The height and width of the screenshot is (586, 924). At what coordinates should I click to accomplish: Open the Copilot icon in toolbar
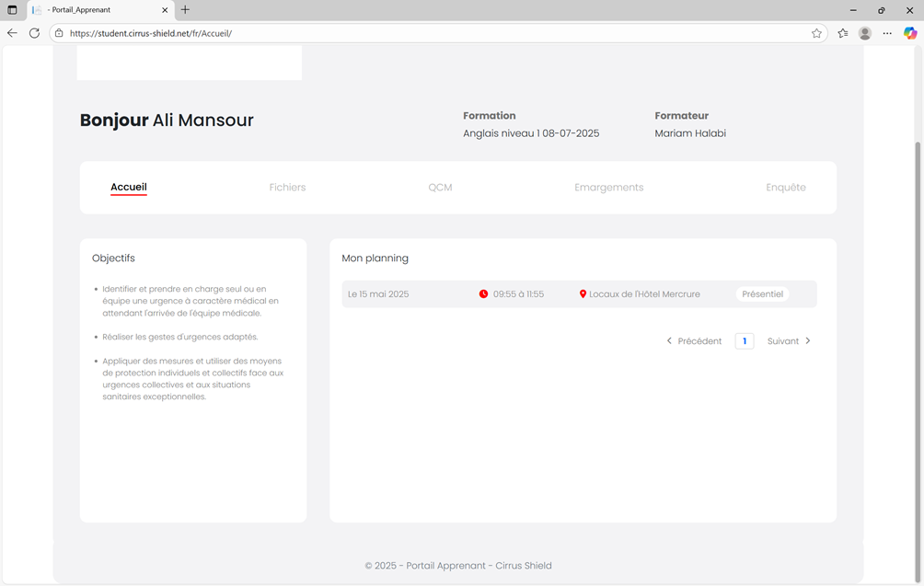tap(910, 33)
